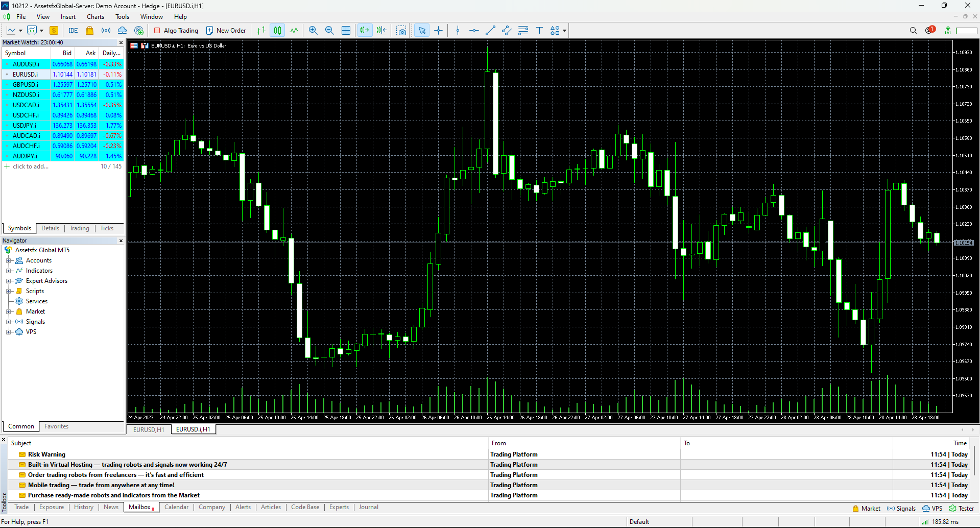The image size is (980, 528).
Task: Close the Navigator panel
Action: tap(121, 241)
